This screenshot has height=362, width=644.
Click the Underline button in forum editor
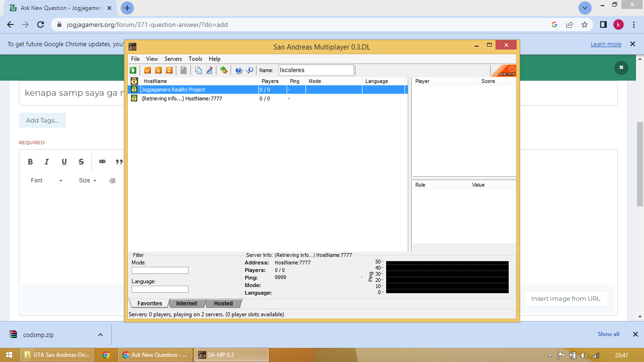tap(64, 162)
